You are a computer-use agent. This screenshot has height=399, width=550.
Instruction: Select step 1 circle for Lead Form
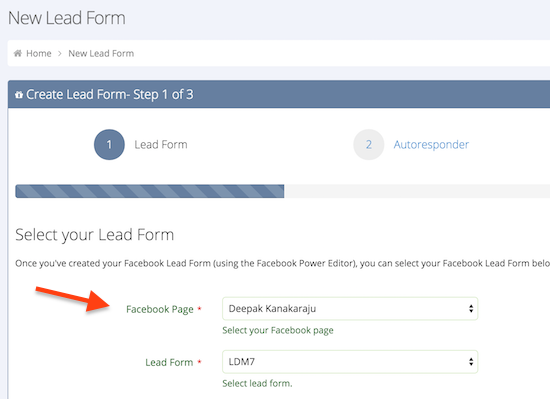[x=109, y=144]
